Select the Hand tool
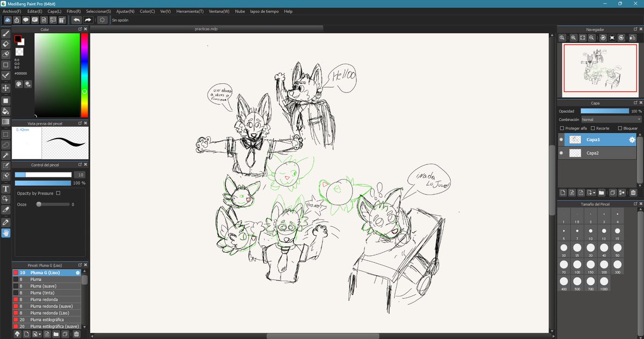644x339 pixels. coord(6,233)
